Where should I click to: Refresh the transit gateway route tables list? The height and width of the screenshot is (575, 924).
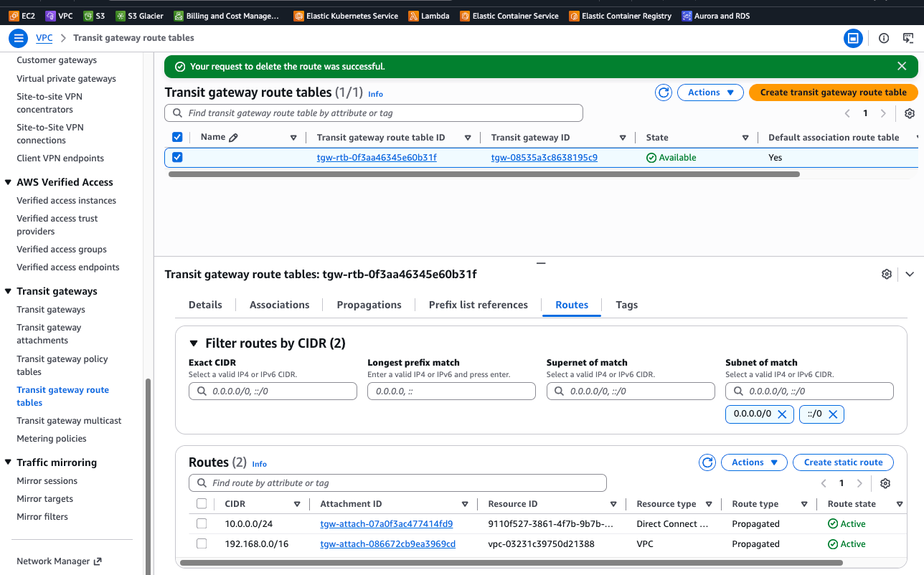coord(664,92)
